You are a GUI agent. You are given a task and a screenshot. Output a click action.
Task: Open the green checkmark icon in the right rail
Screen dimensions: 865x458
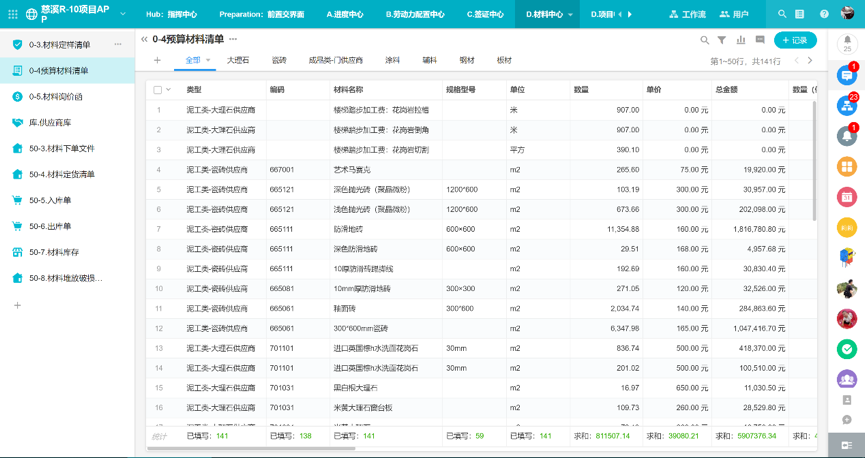coord(847,349)
